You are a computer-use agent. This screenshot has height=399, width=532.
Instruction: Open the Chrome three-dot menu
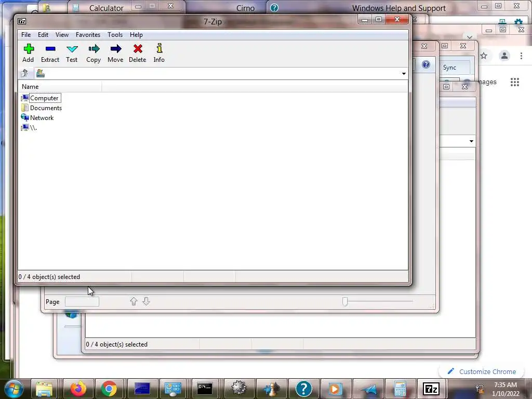521,56
